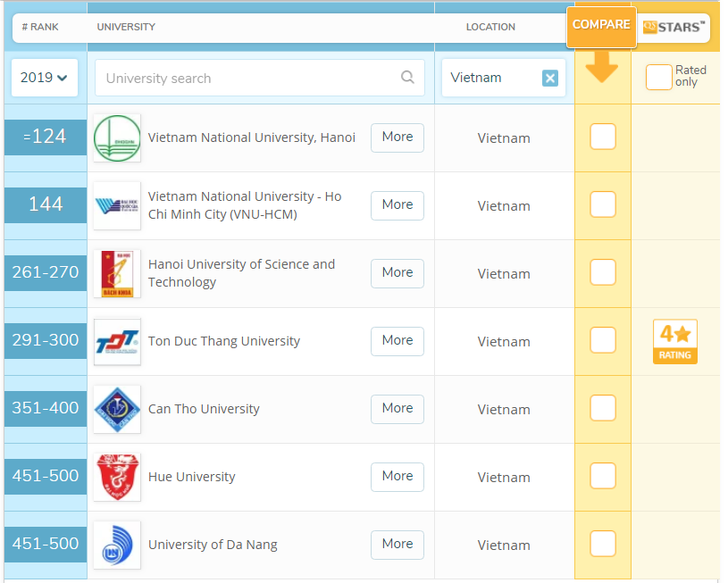Expand More for Can Tho University
728x583 pixels.
coord(397,409)
